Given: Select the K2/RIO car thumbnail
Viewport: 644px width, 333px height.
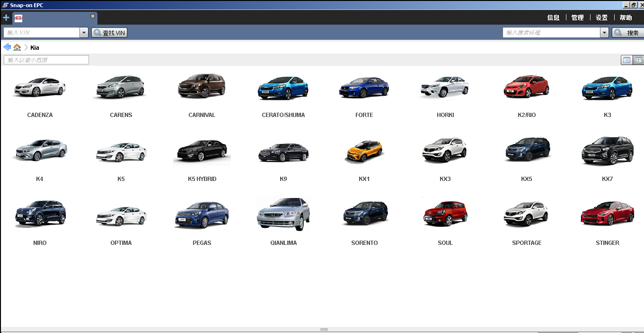Looking at the screenshot, I should (526, 87).
